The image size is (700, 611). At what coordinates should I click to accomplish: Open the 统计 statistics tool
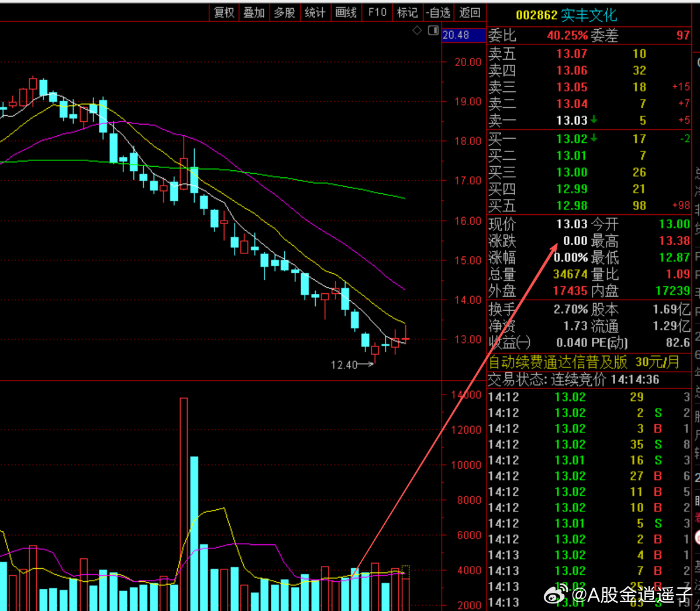315,12
